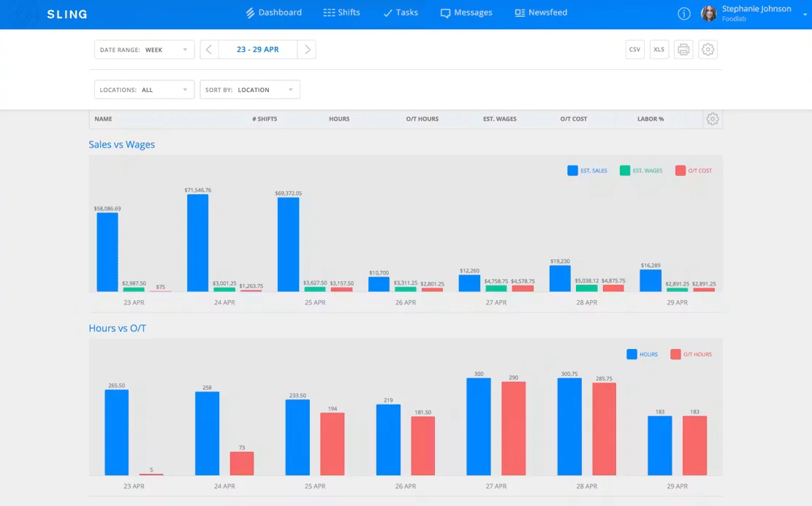This screenshot has width=812, height=506.
Task: Export report as CSV
Action: (634, 50)
